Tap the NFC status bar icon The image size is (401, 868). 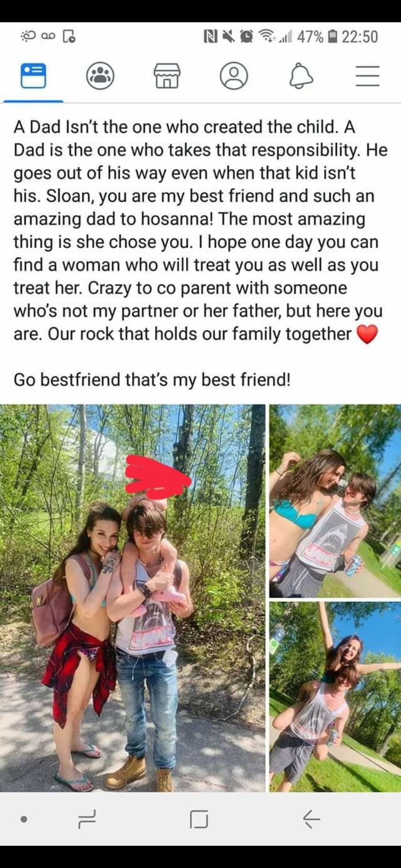(211, 37)
